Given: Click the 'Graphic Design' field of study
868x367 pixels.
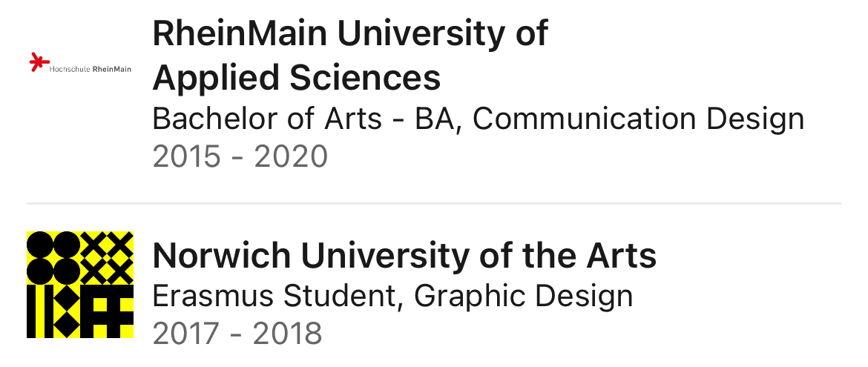Looking at the screenshot, I should (x=523, y=296).
